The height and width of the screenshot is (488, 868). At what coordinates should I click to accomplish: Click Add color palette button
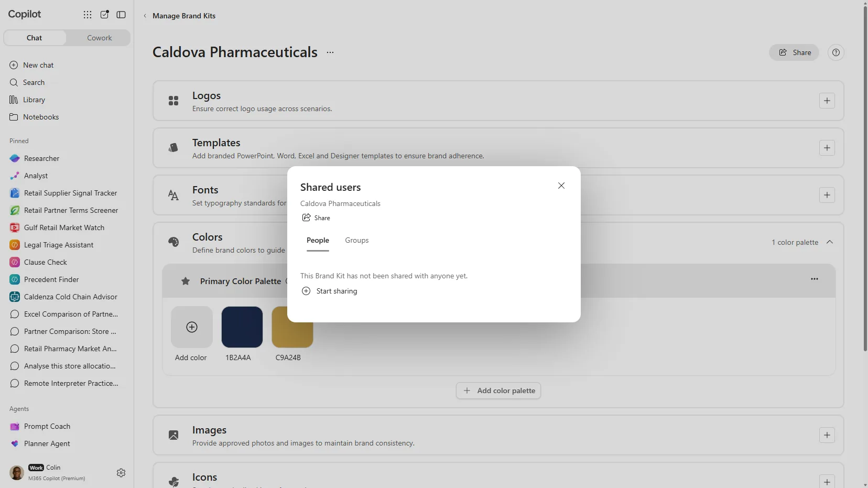498,391
